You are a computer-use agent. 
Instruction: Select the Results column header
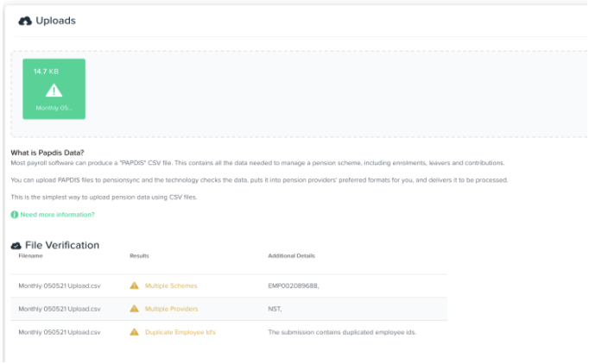pyautogui.click(x=139, y=256)
